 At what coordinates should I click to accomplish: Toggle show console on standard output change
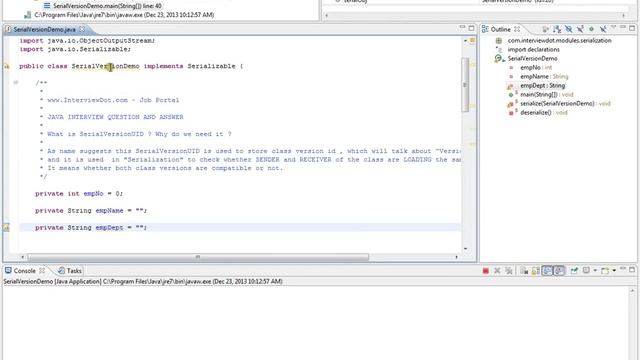tap(547, 271)
